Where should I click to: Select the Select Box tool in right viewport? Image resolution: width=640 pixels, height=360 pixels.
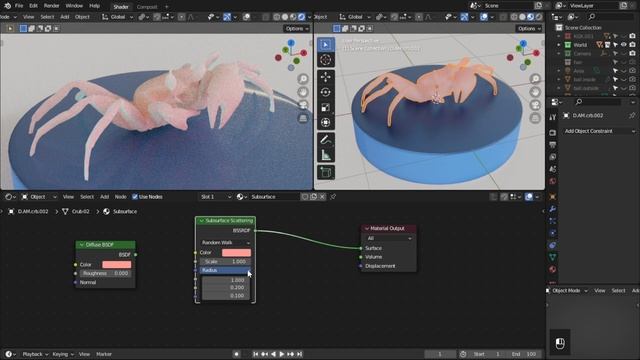[x=325, y=44]
